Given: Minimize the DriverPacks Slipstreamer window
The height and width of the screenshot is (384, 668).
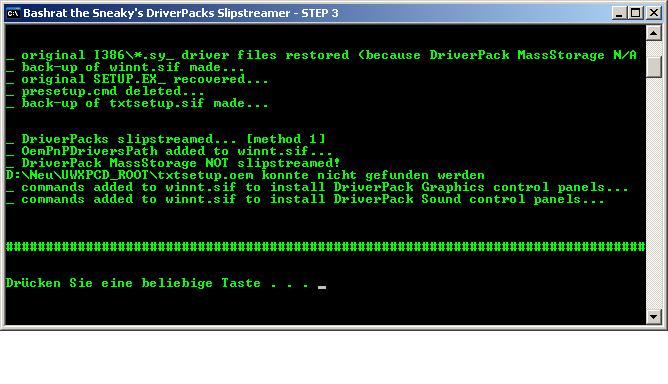Looking at the screenshot, I should point(619,13).
